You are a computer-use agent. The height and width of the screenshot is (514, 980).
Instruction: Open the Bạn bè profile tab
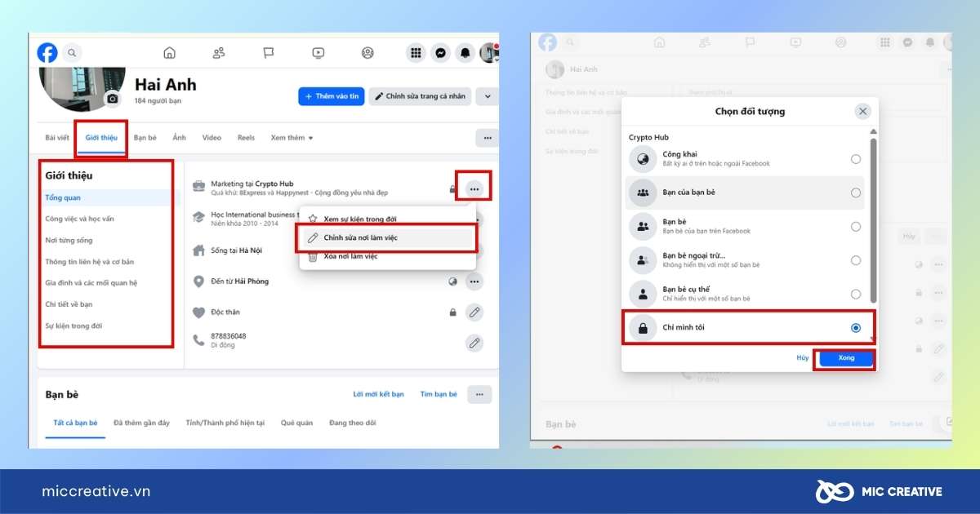[x=145, y=138]
